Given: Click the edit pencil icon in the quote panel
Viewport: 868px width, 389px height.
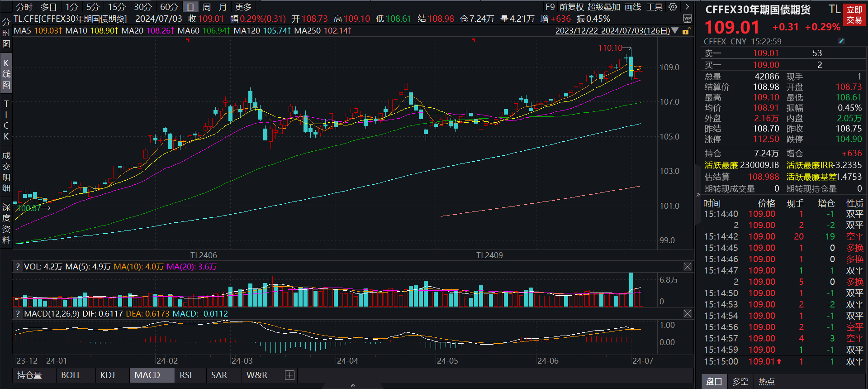Looking at the screenshot, I should point(841,41).
